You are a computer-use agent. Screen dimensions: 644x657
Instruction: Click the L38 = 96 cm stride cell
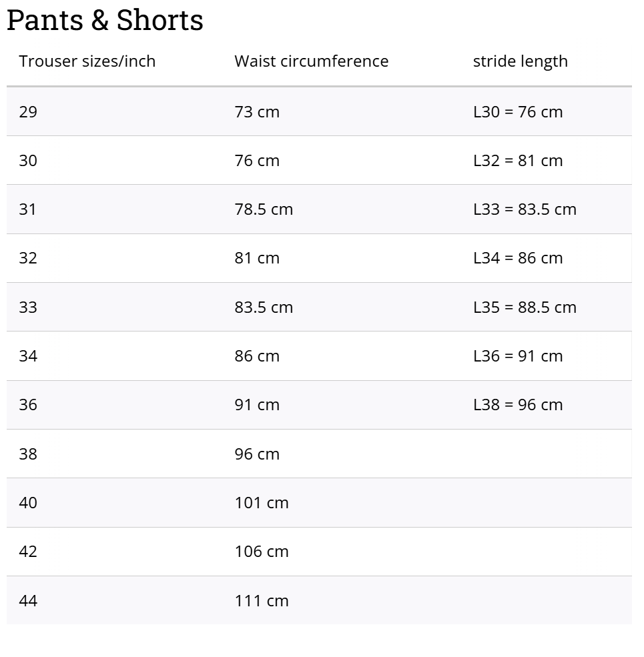[x=518, y=405]
